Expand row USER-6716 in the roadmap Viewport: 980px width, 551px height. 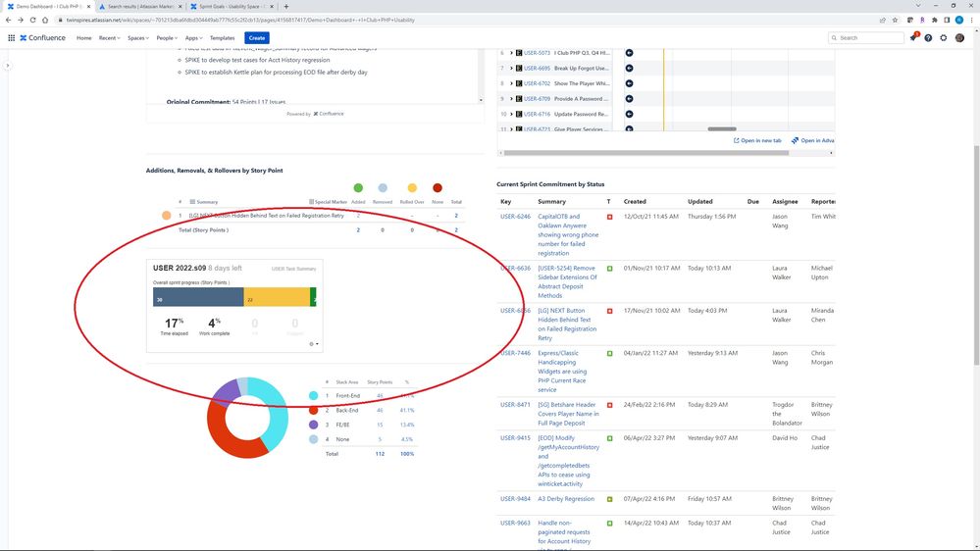pos(511,115)
